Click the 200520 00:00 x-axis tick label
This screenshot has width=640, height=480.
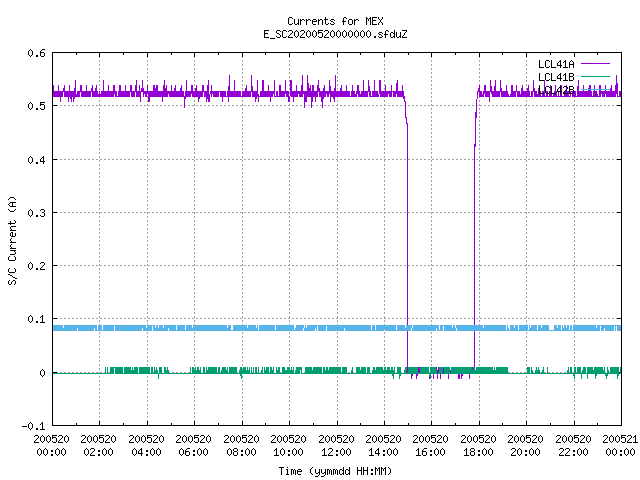(x=51, y=446)
